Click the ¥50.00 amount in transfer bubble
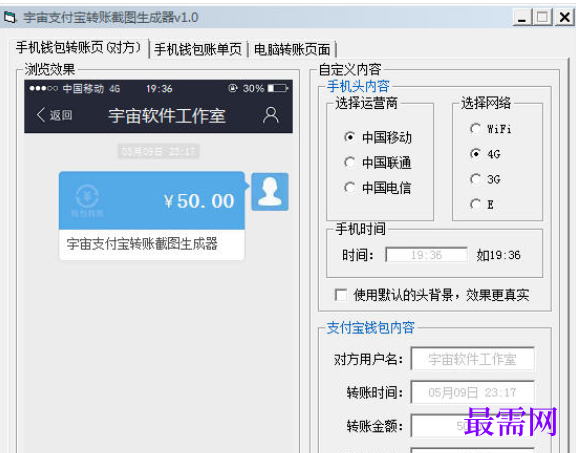The width and height of the screenshot is (576, 453). tap(199, 201)
